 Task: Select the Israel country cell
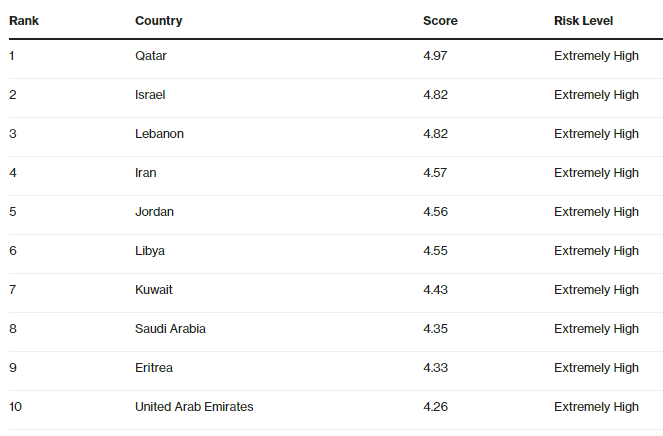point(150,95)
